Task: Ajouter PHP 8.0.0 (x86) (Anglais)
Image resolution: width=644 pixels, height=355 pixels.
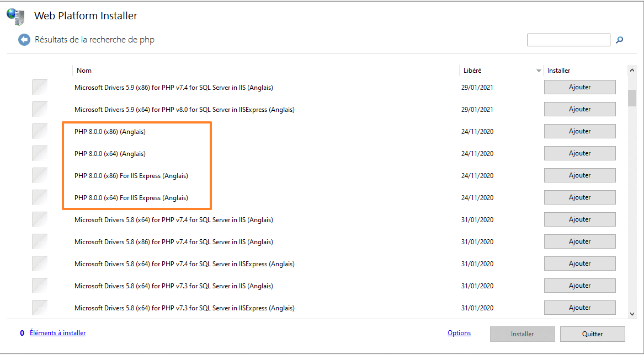Action: tap(579, 131)
